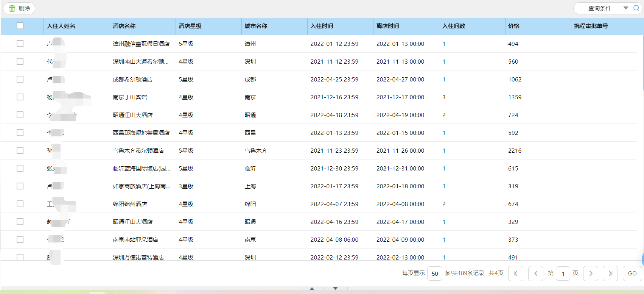Jump to last page of records
Viewport: 644px width, 294px height.
click(x=610, y=273)
